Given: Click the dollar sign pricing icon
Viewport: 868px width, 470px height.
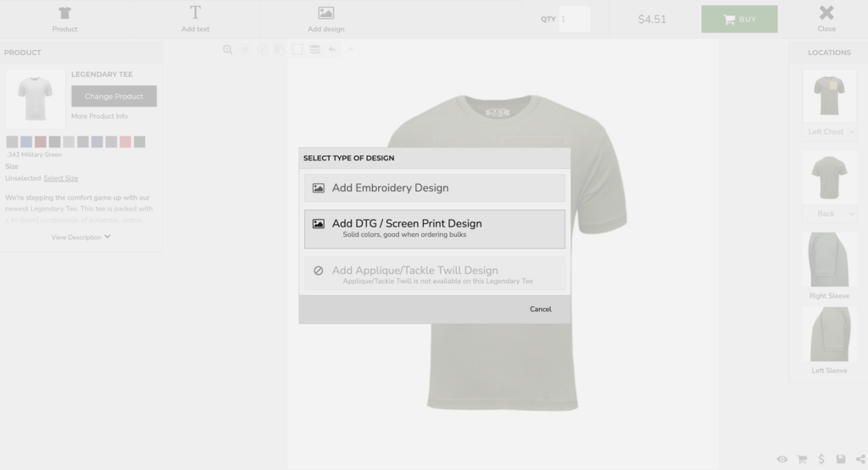Looking at the screenshot, I should (x=821, y=459).
